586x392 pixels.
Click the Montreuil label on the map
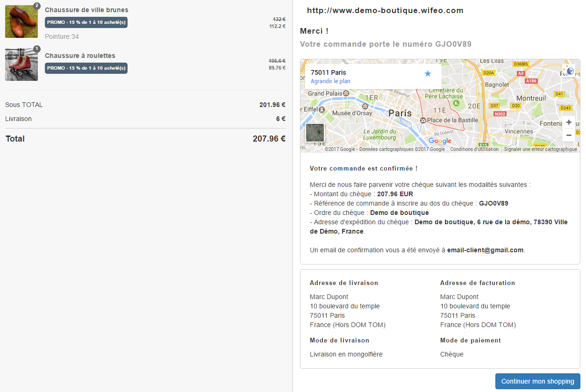pos(531,98)
